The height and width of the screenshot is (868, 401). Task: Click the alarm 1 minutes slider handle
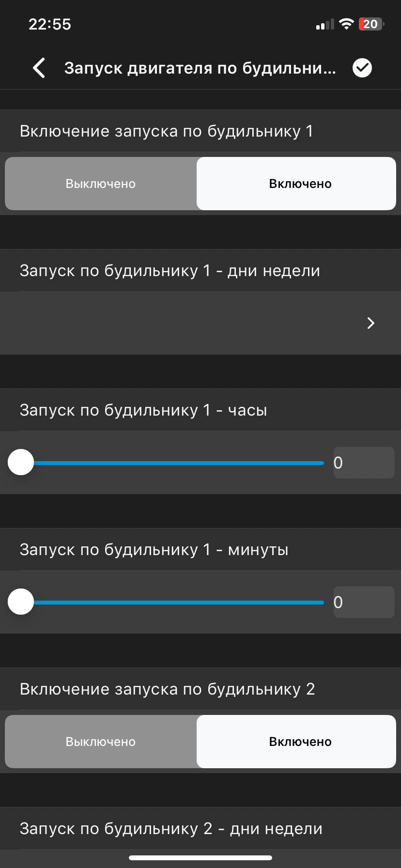coord(21,602)
